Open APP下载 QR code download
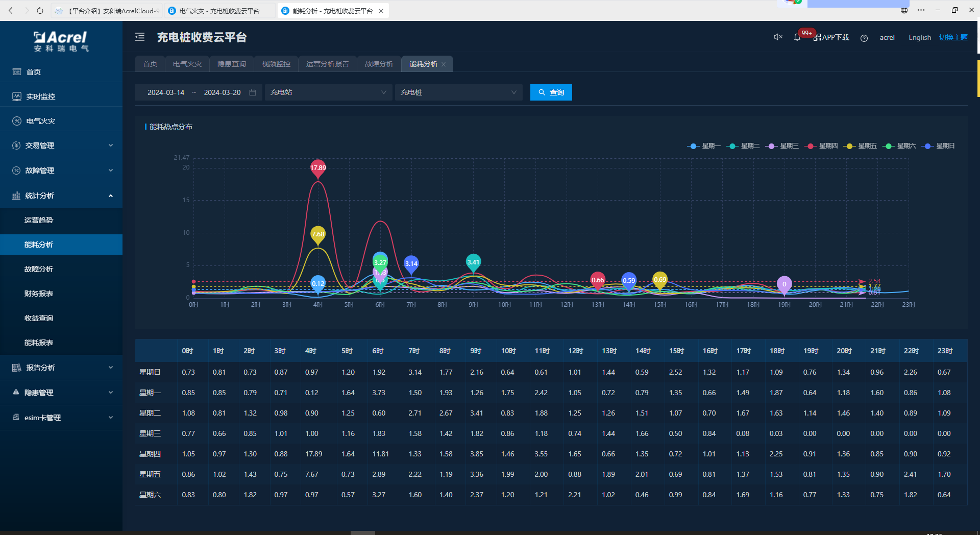 pos(832,37)
